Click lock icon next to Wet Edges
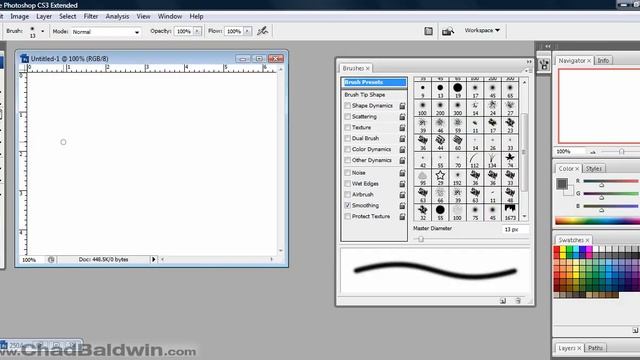The width and height of the screenshot is (640, 360). pos(402,184)
